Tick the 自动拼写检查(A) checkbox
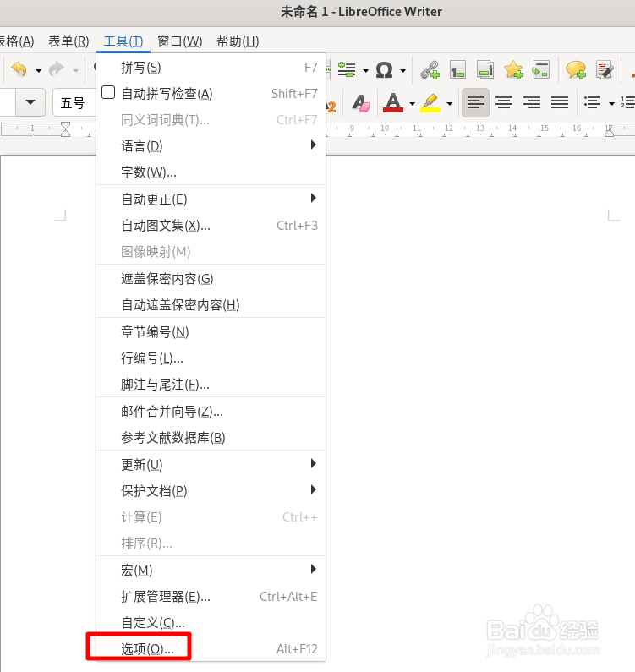635x672 pixels. [x=108, y=93]
